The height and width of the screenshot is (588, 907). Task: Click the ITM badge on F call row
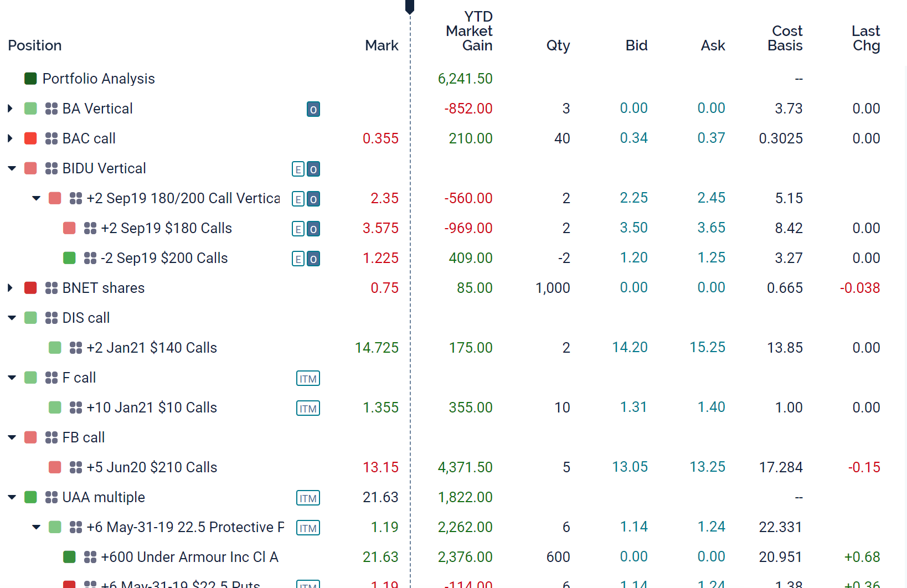(x=308, y=379)
